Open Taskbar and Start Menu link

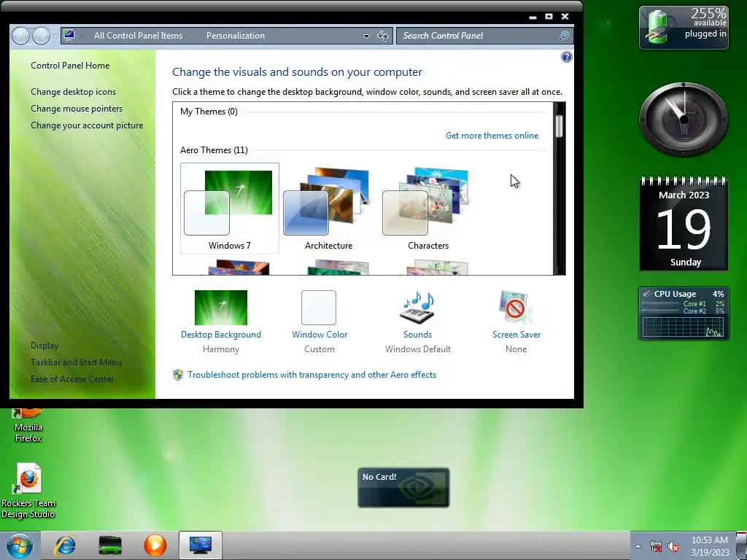coord(76,362)
